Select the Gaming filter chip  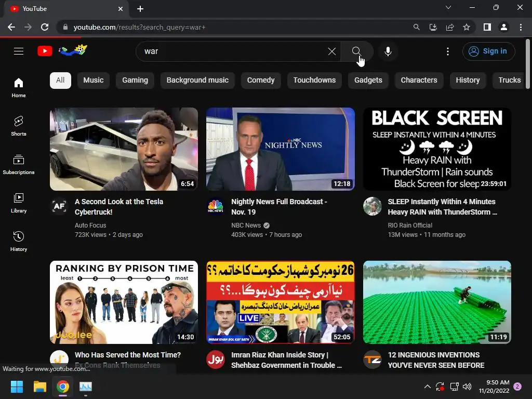coord(135,80)
